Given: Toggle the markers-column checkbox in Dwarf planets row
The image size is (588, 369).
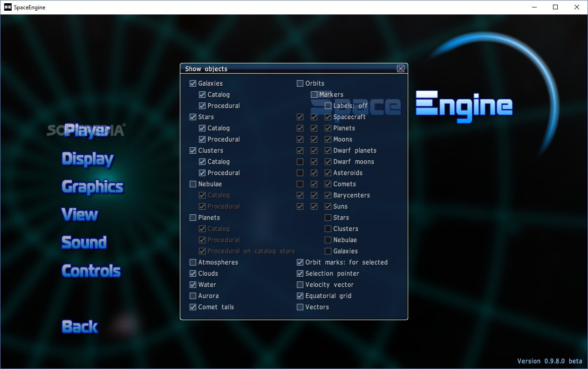Looking at the screenshot, I should tap(314, 150).
